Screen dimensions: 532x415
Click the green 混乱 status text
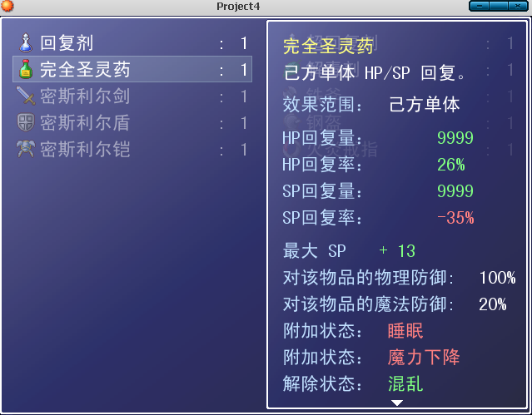(405, 383)
